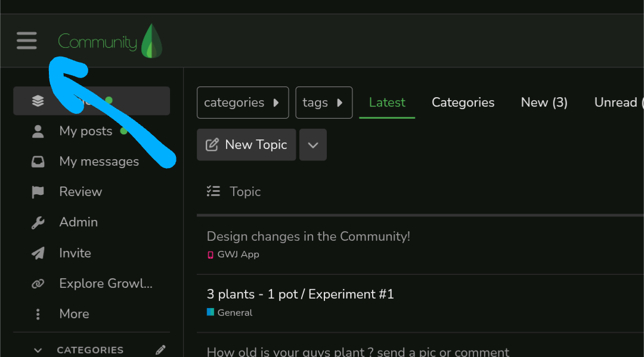Click the My posts person icon
The width and height of the screenshot is (644, 357).
38,131
